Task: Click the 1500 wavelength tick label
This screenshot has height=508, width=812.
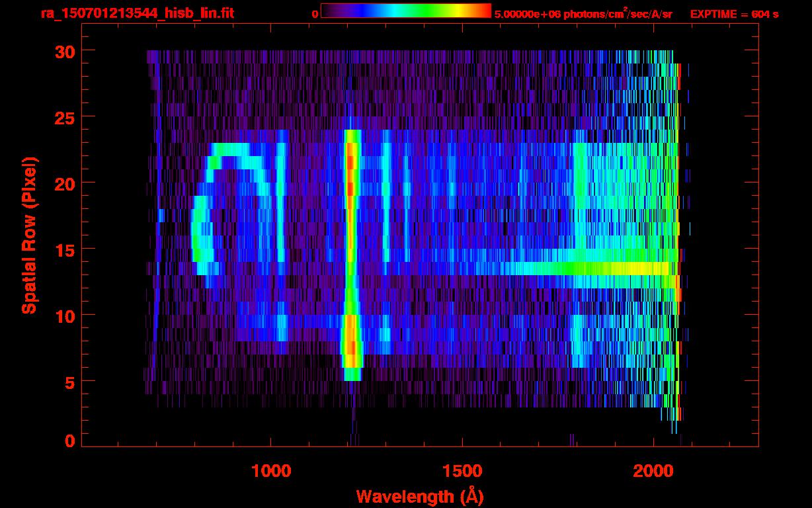Action: 462,471
